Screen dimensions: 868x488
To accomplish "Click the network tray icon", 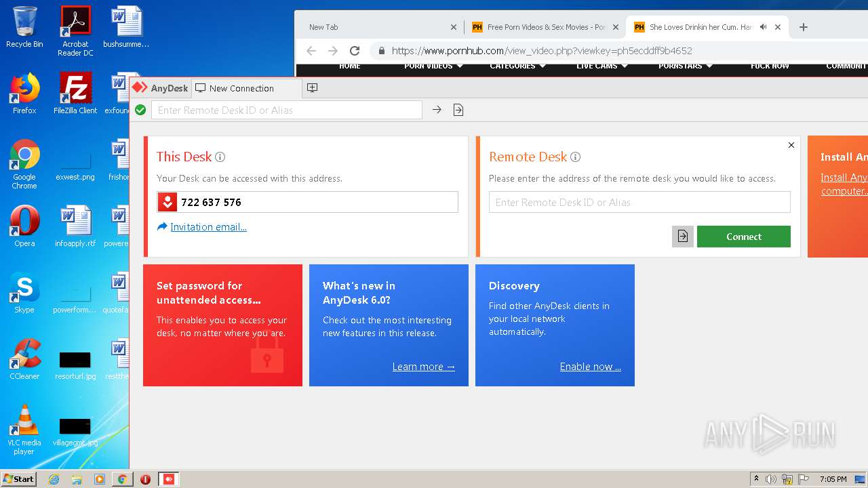I will click(x=787, y=479).
